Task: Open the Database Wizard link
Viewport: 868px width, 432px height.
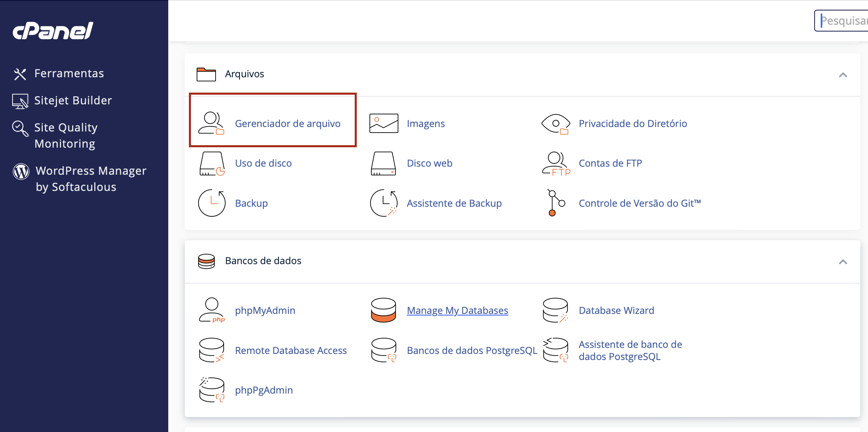Action: coord(616,311)
